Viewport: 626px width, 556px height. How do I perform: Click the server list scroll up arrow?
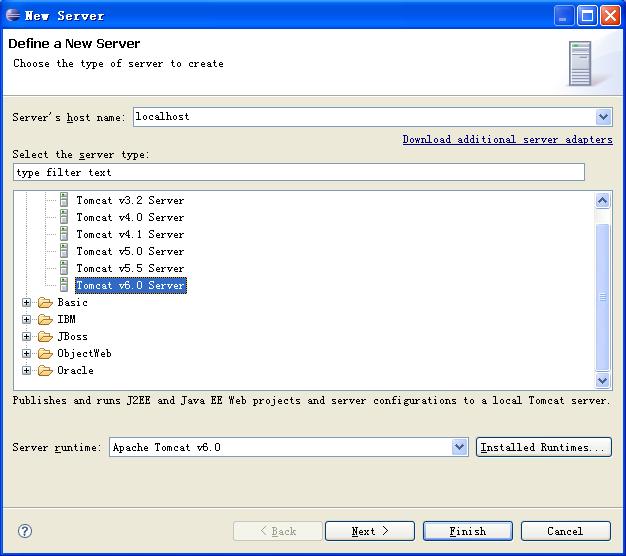(x=602, y=200)
